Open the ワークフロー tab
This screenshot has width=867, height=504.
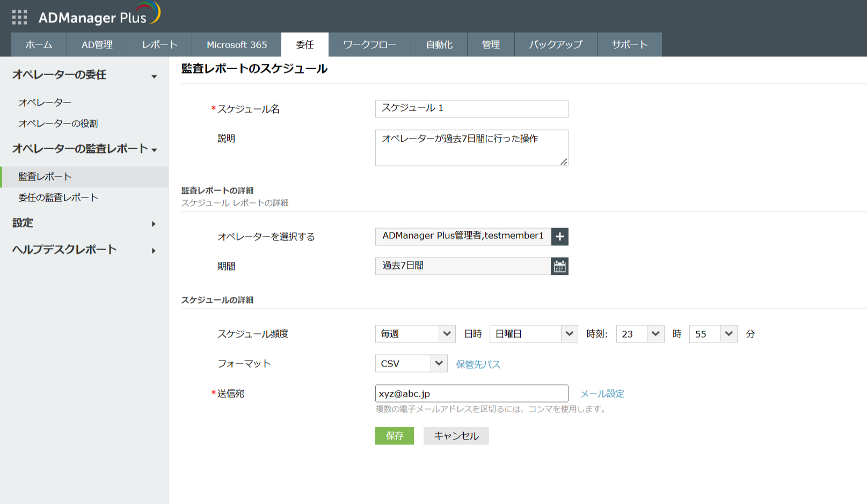[369, 45]
